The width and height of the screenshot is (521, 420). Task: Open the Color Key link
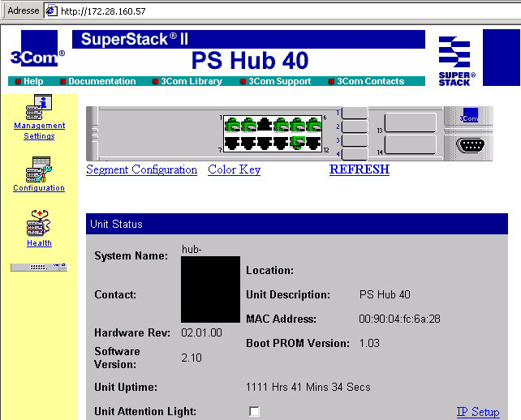[x=235, y=169]
